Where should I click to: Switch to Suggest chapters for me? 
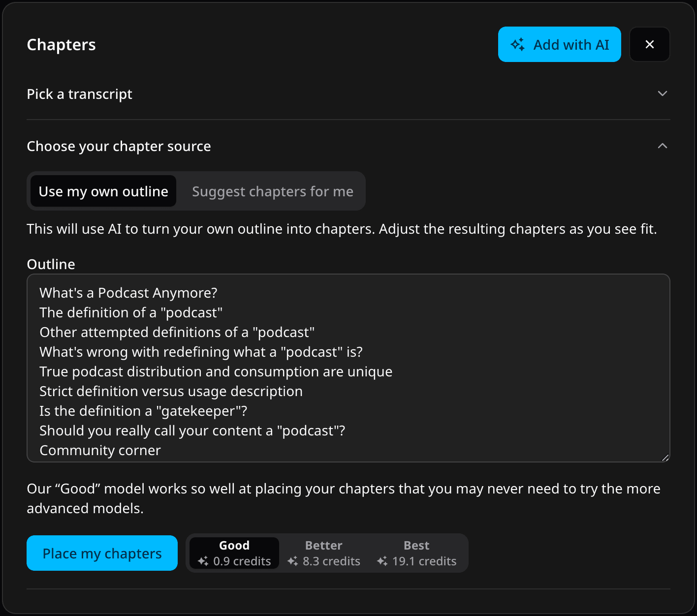(272, 191)
